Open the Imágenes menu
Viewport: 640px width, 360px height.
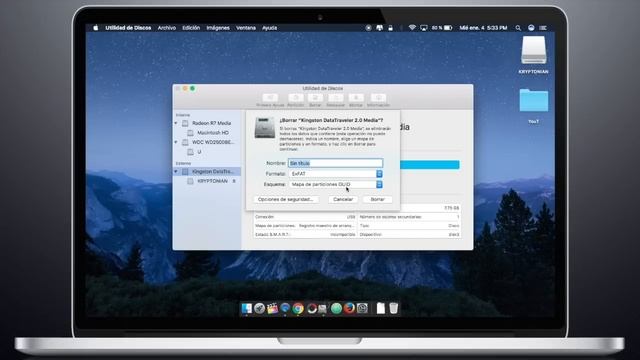tap(218, 28)
